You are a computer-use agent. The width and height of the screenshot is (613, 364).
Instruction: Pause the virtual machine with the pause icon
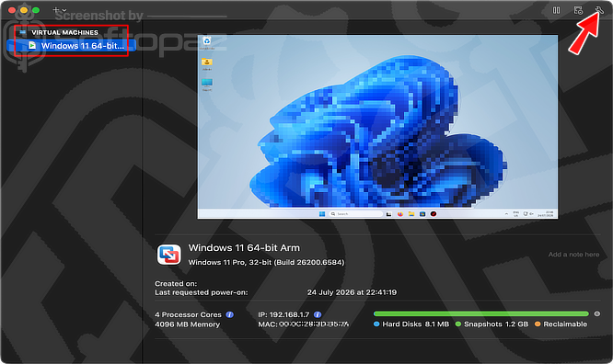pos(556,10)
